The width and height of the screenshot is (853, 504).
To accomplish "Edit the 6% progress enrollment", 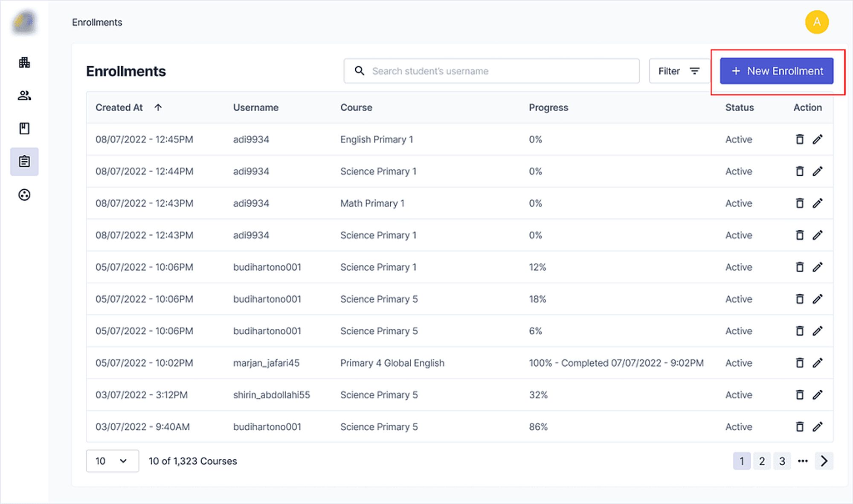I will click(x=818, y=331).
